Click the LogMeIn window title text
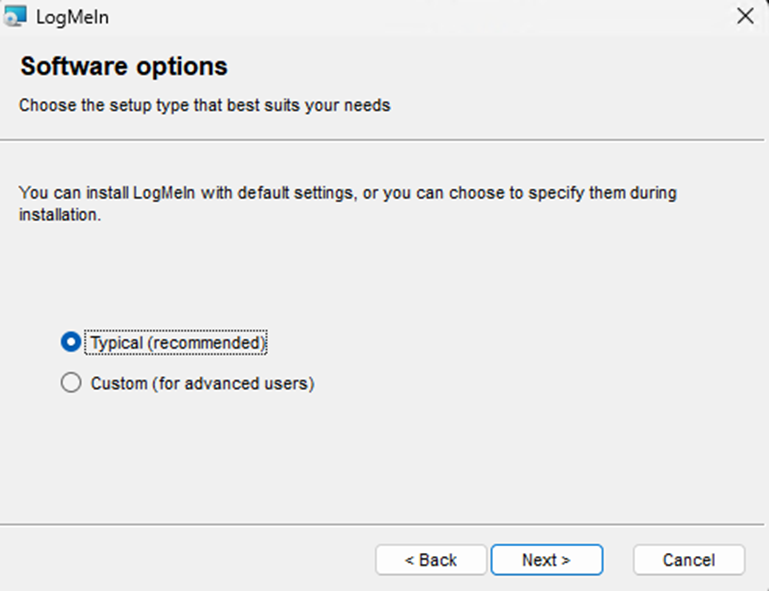769x591 pixels. pyautogui.click(x=70, y=15)
